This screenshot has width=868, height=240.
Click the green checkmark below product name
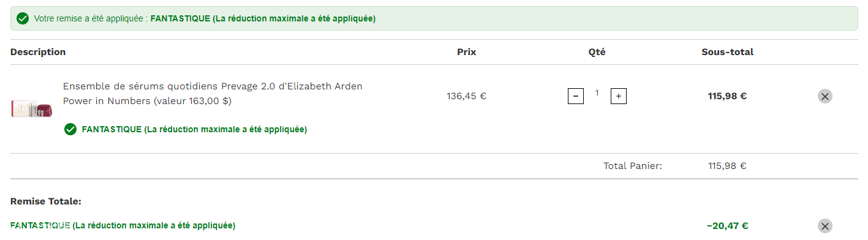tap(70, 129)
